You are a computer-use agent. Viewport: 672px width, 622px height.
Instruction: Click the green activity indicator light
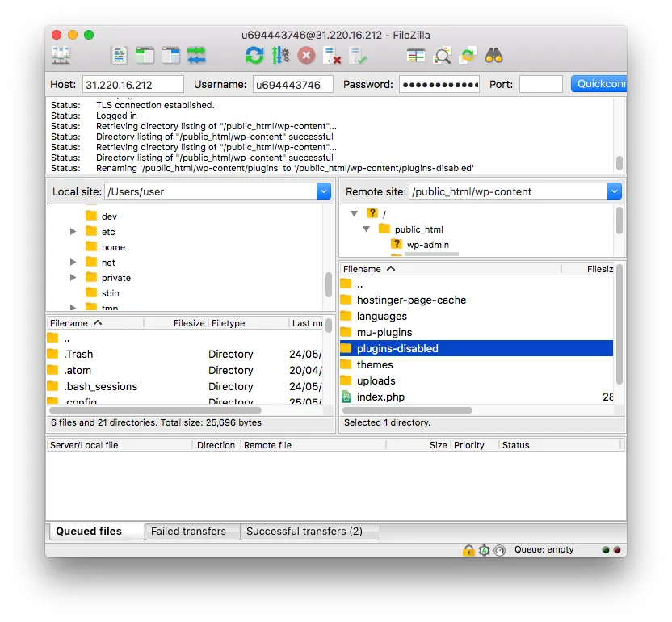pos(606,550)
